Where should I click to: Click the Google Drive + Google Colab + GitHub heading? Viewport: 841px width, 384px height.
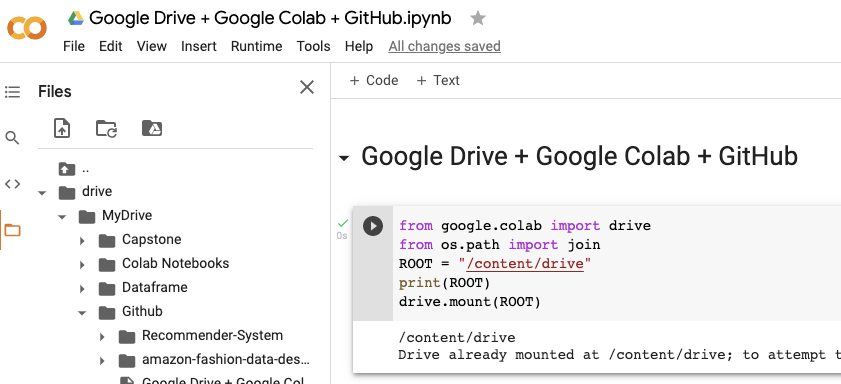pos(579,157)
